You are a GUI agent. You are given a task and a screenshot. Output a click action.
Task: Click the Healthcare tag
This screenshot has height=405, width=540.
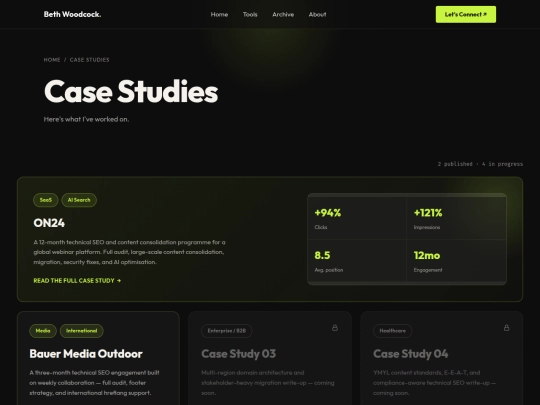tap(393, 331)
